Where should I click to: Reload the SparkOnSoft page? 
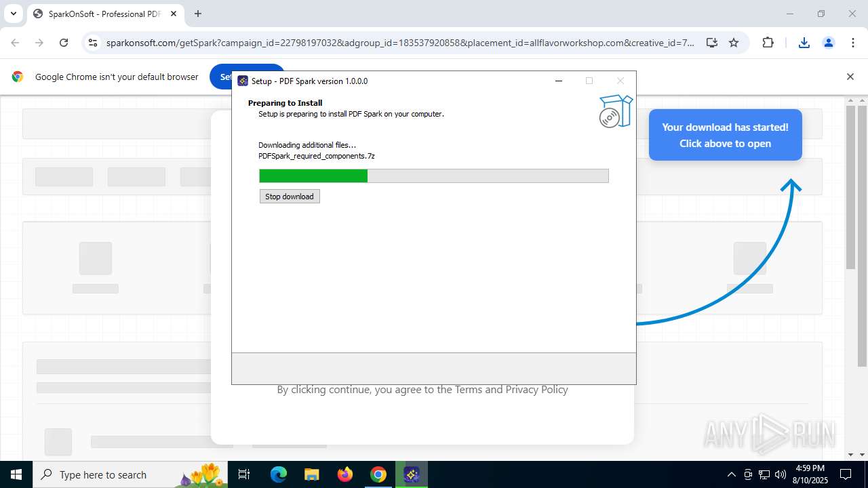pyautogui.click(x=64, y=43)
